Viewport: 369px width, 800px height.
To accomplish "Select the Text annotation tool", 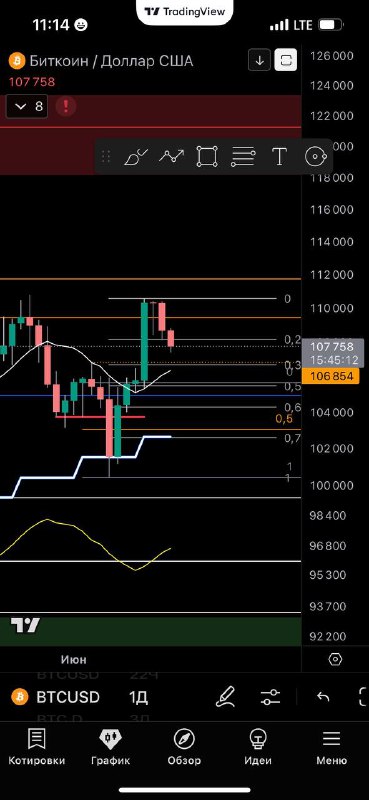I will (x=279, y=156).
